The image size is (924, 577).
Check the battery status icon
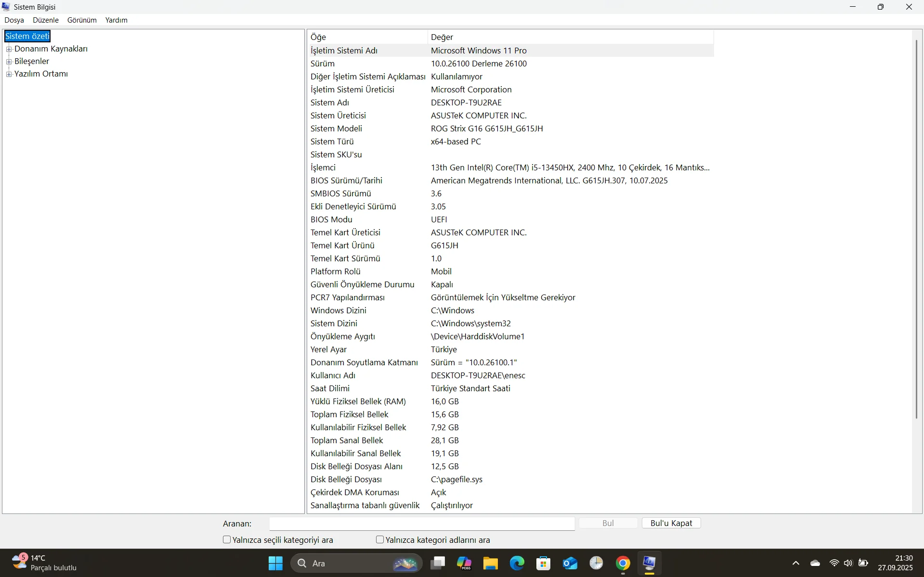(x=863, y=563)
